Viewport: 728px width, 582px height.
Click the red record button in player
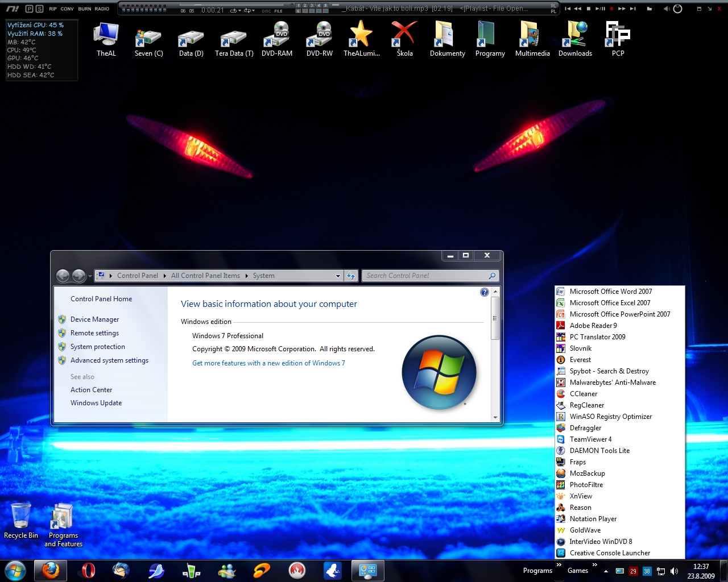pyautogui.click(x=611, y=9)
